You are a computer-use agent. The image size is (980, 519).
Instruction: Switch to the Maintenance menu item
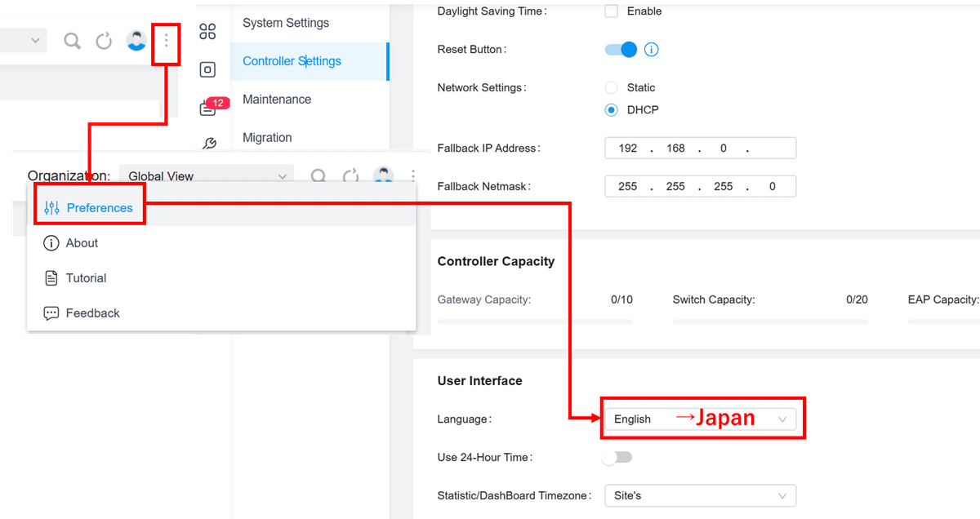[x=275, y=99]
